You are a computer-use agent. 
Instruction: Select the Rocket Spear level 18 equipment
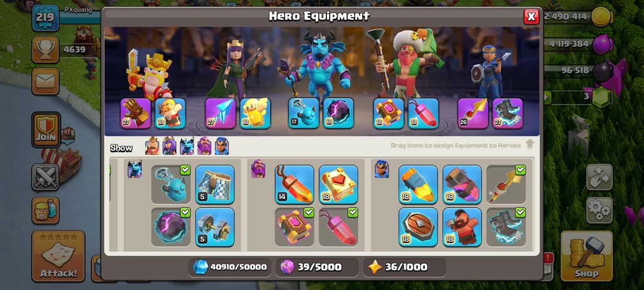(x=418, y=184)
